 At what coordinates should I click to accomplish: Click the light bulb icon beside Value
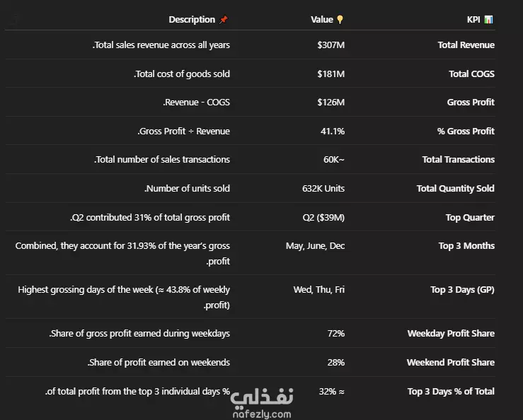click(340, 20)
